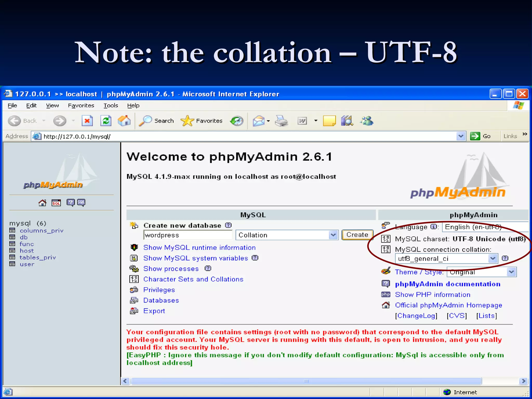Open the ChangeLog link
This screenshot has width=532, height=399.
coord(416,316)
